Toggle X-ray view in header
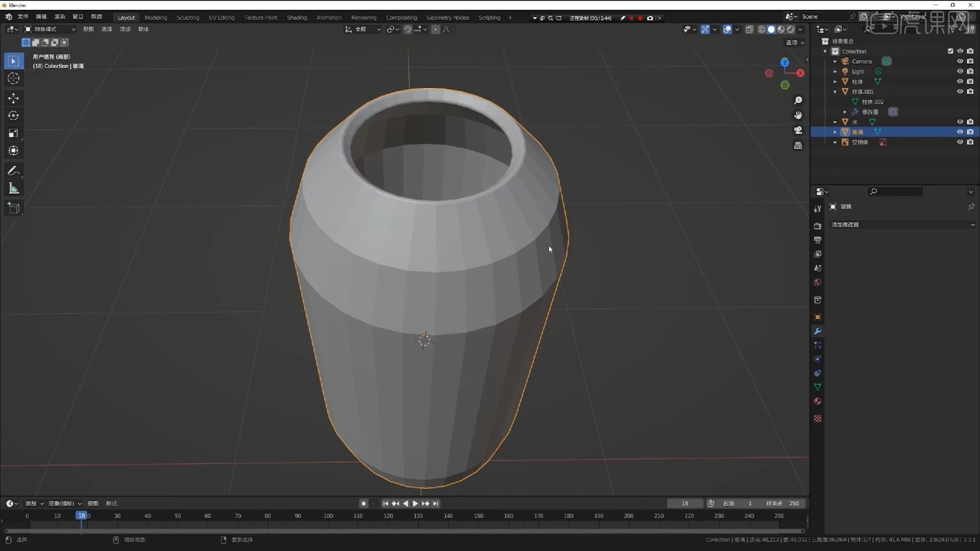The width and height of the screenshot is (980, 551). (x=749, y=30)
